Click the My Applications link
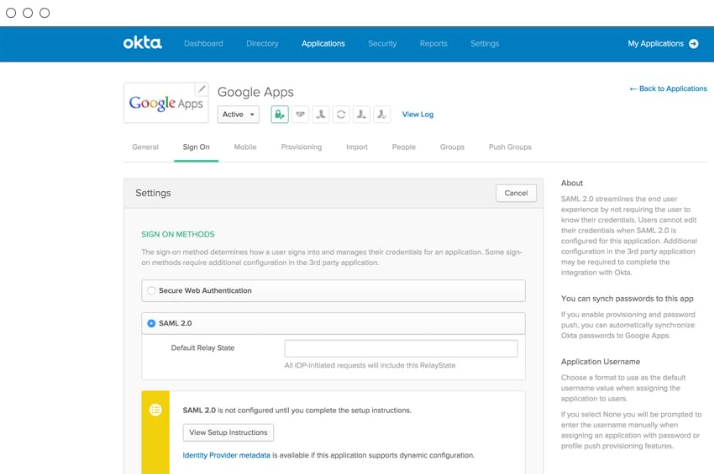 656,44
